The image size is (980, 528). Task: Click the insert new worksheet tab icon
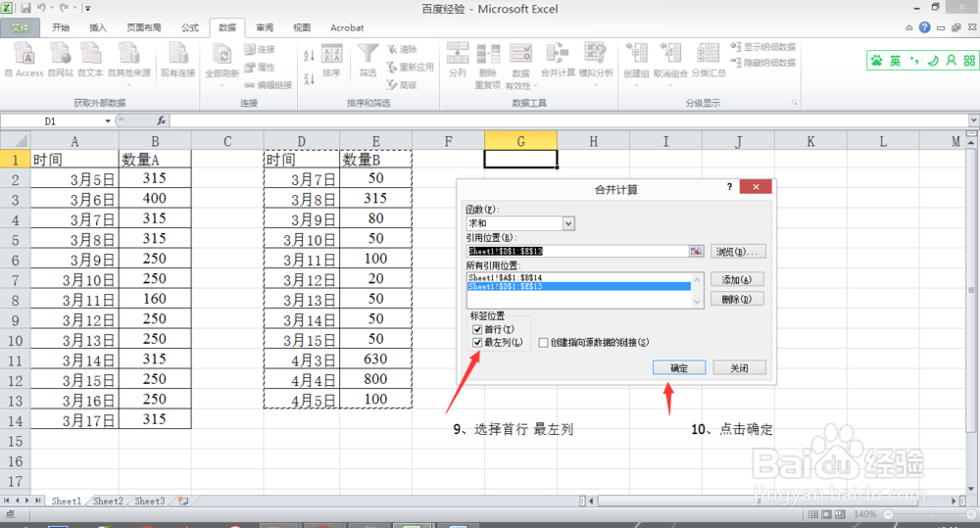pos(183,502)
